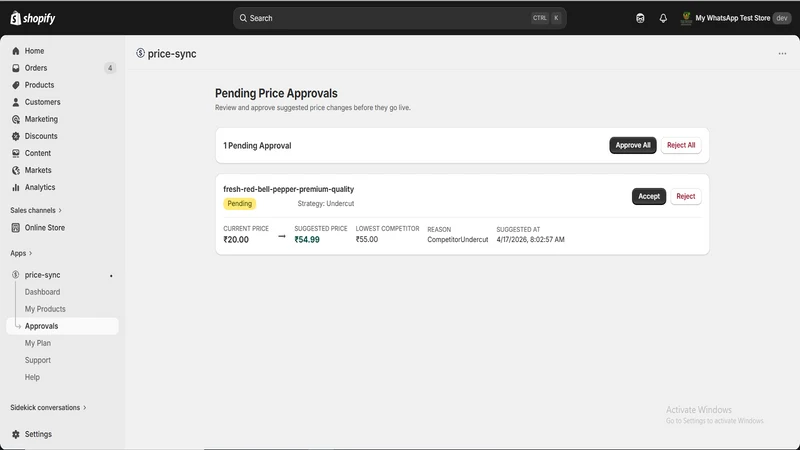Open Support page
The image size is (800, 450).
[38, 360]
